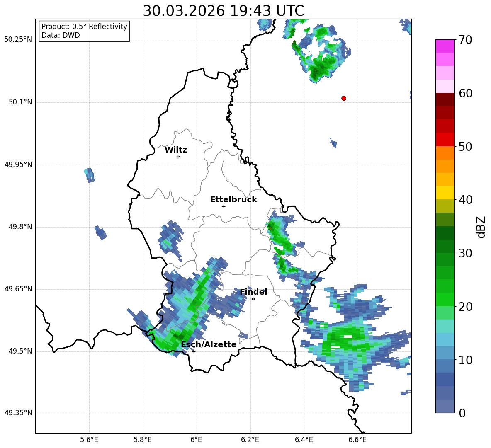Click the red dot marker on map
This screenshot has width=491, height=448.
tap(344, 98)
